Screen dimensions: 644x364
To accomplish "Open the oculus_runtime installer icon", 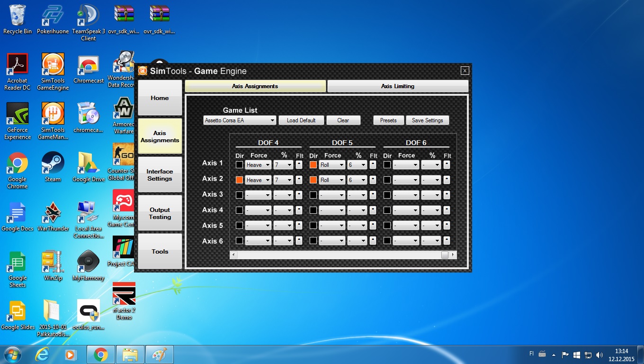I will (89, 315).
